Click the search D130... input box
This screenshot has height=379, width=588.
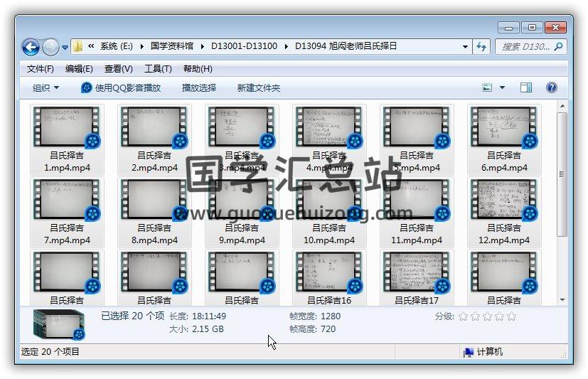[x=530, y=47]
